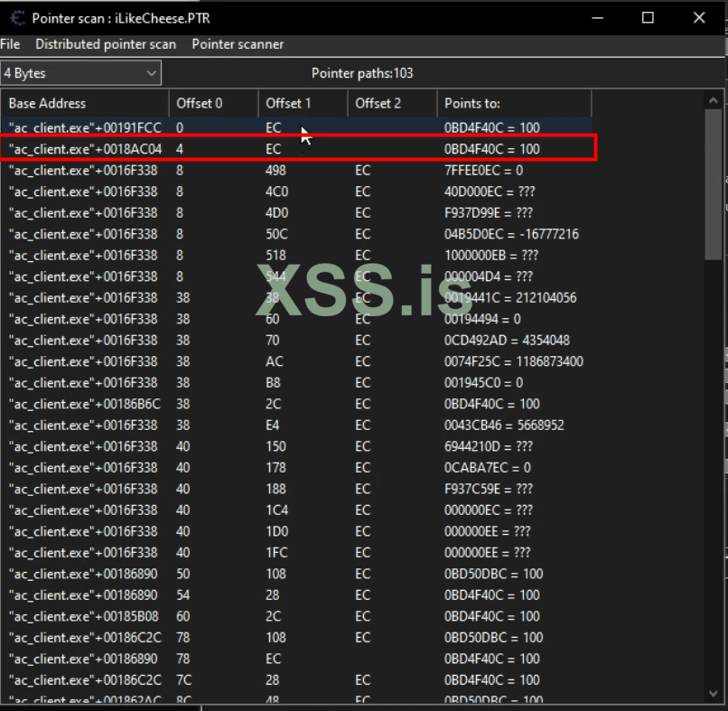Click the Pointer paths:103 label
Screen dimensions: 728x711
(362, 73)
